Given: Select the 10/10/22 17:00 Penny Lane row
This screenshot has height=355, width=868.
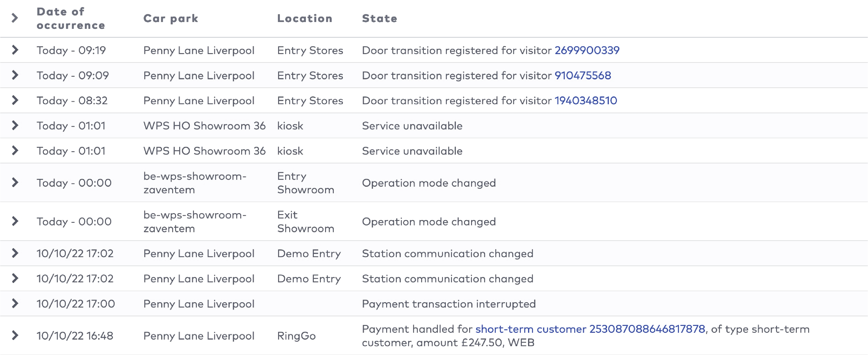Looking at the screenshot, I should pos(198,304).
